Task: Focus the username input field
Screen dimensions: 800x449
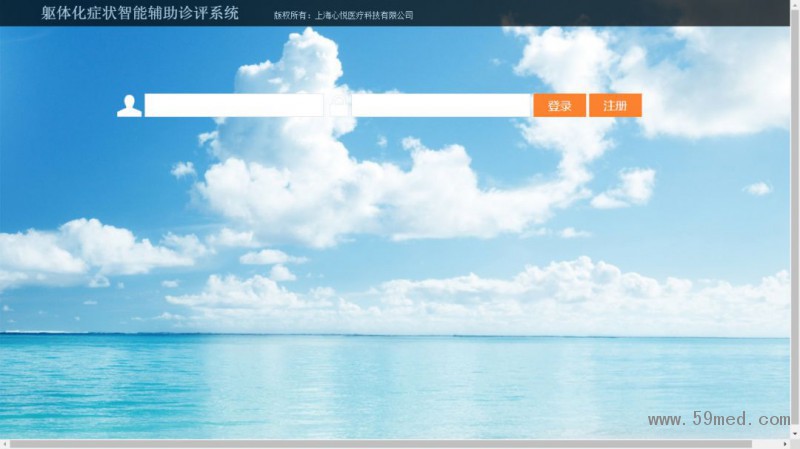Action: click(234, 106)
